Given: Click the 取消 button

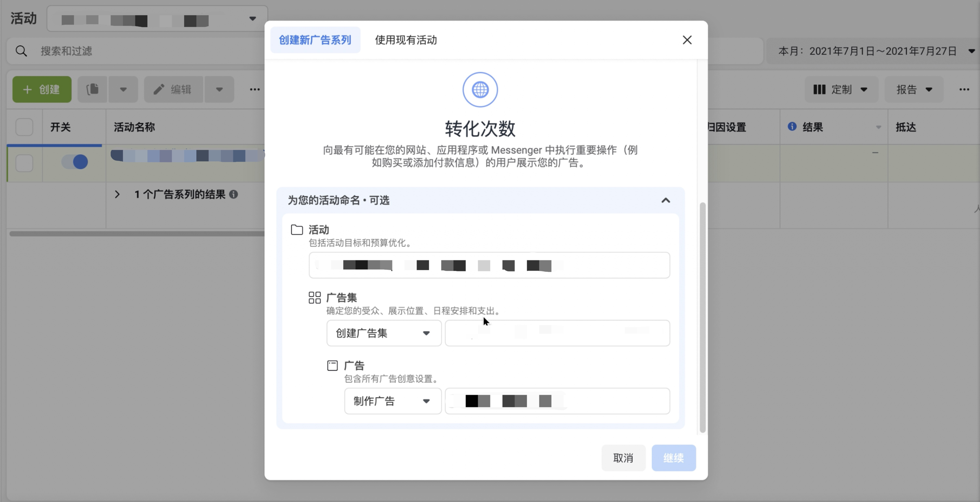Looking at the screenshot, I should [x=623, y=458].
